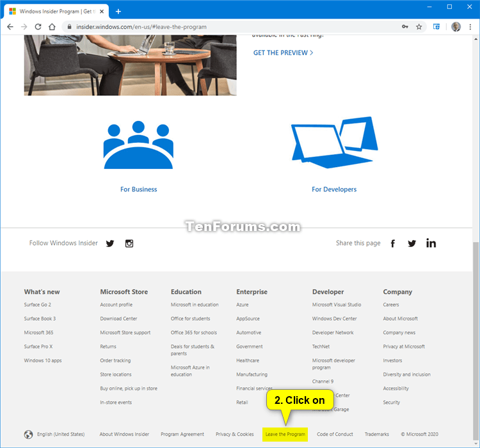The height and width of the screenshot is (448, 480).
Task: Open the GET THE PREVIEW link
Action: [283, 52]
